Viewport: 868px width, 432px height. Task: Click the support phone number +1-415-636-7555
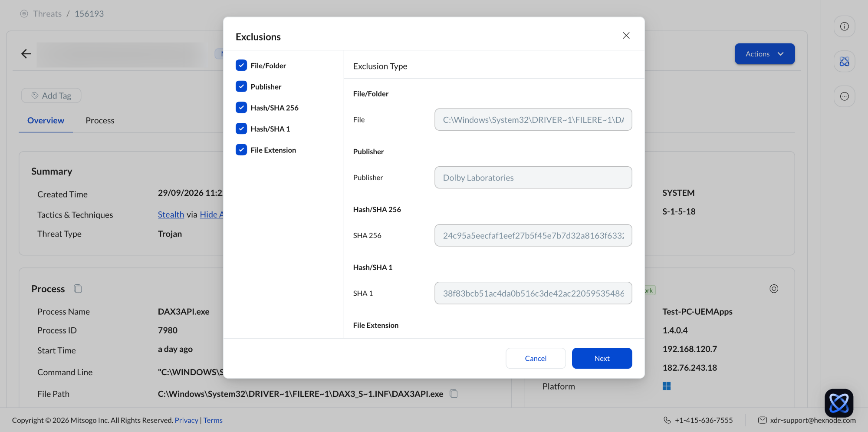[x=704, y=420]
